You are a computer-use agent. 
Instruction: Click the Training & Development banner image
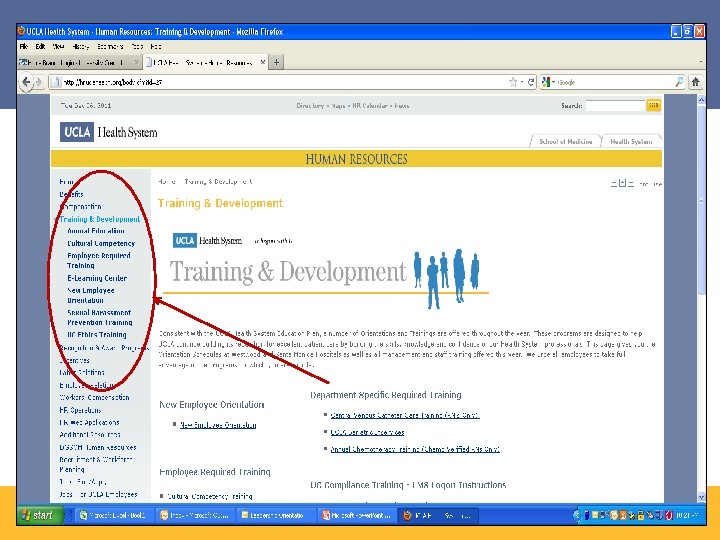pos(326,270)
